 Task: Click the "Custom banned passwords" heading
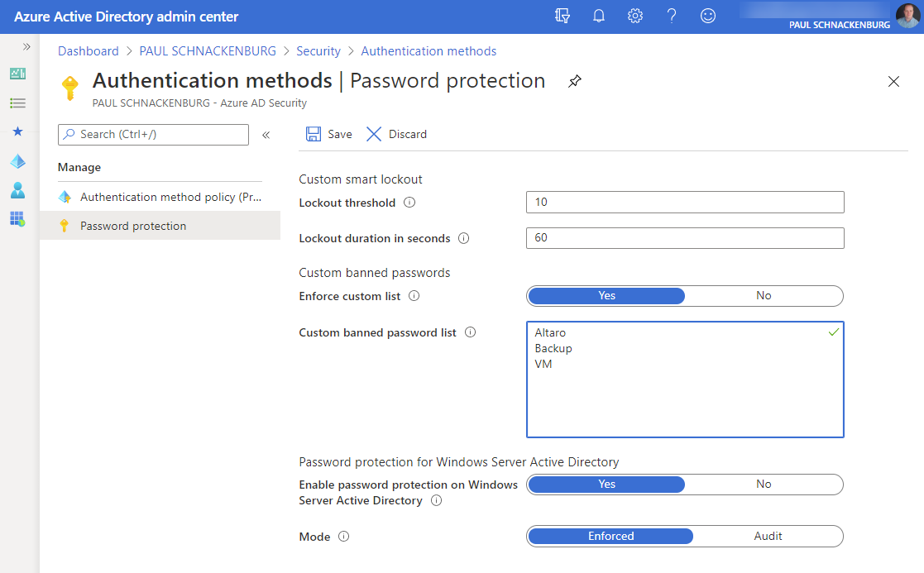[x=374, y=273]
